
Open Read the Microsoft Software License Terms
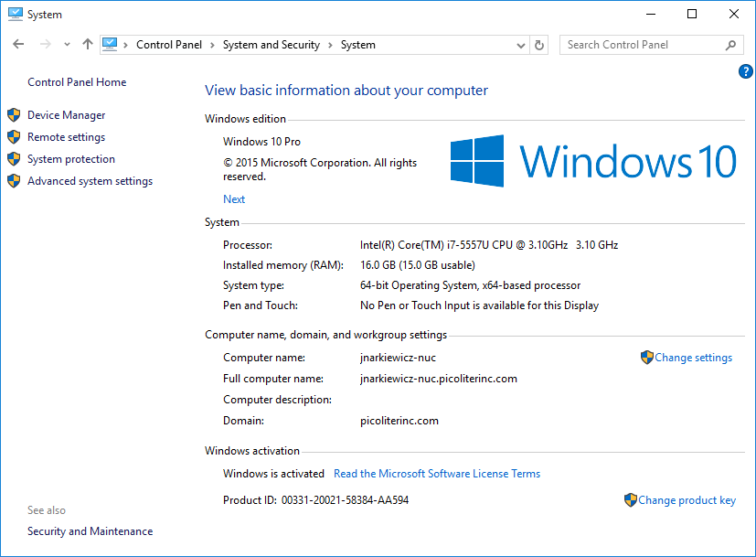[436, 473]
